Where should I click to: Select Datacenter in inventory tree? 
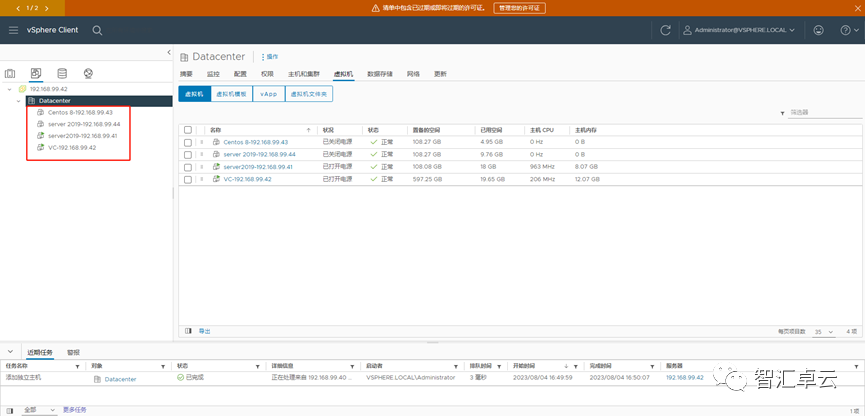(55, 101)
